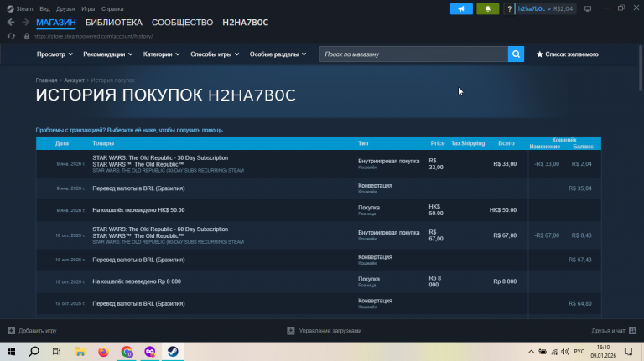Screen dimensions: 644x361
Task: Open notifications bell button
Action: (x=487, y=8)
